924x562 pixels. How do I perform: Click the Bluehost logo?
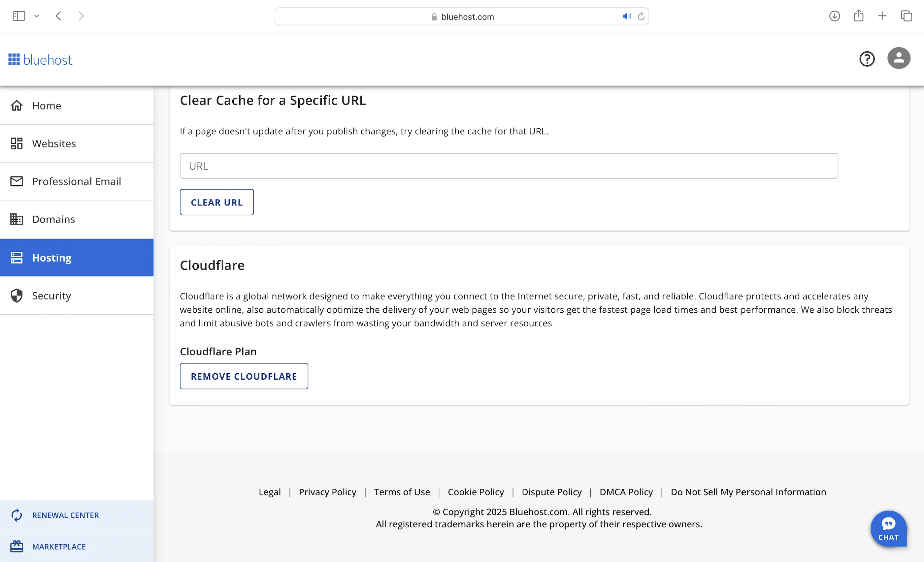click(41, 60)
